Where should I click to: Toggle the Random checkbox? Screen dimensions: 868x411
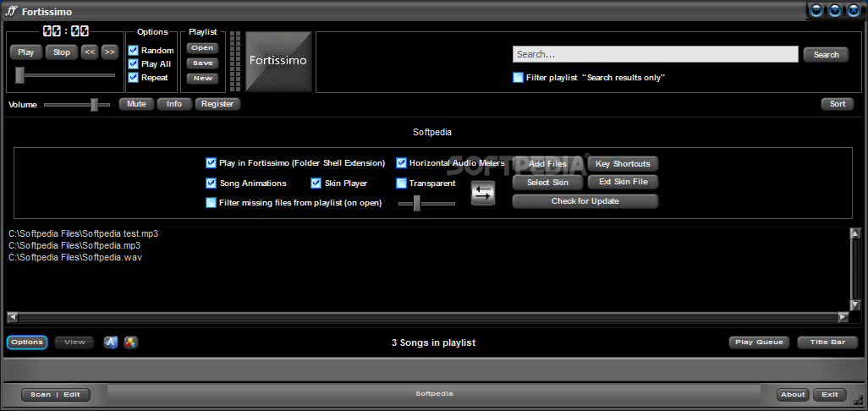[x=133, y=51]
